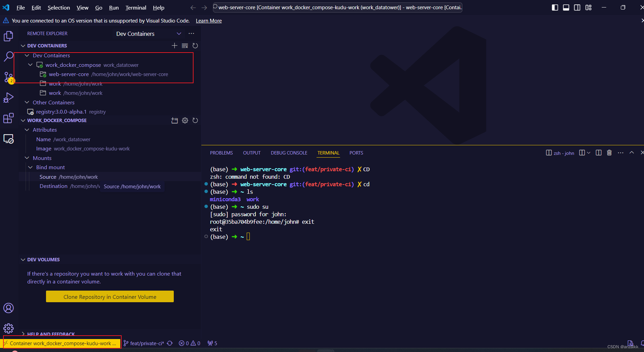
Task: Click Clone Repository in Container Volume
Action: (109, 296)
